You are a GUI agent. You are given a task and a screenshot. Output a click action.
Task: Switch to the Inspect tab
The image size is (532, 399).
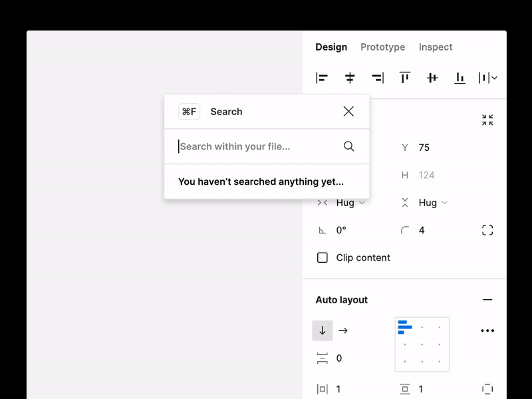pyautogui.click(x=436, y=47)
